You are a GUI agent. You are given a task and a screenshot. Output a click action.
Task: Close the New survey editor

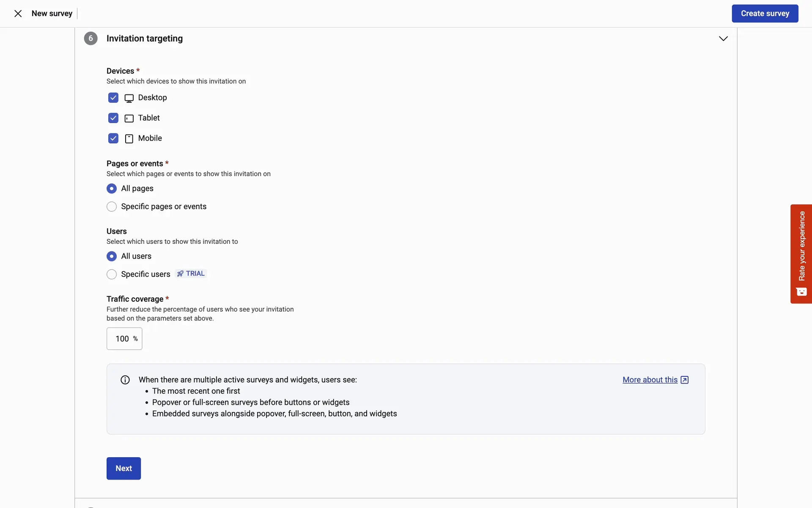click(x=18, y=14)
